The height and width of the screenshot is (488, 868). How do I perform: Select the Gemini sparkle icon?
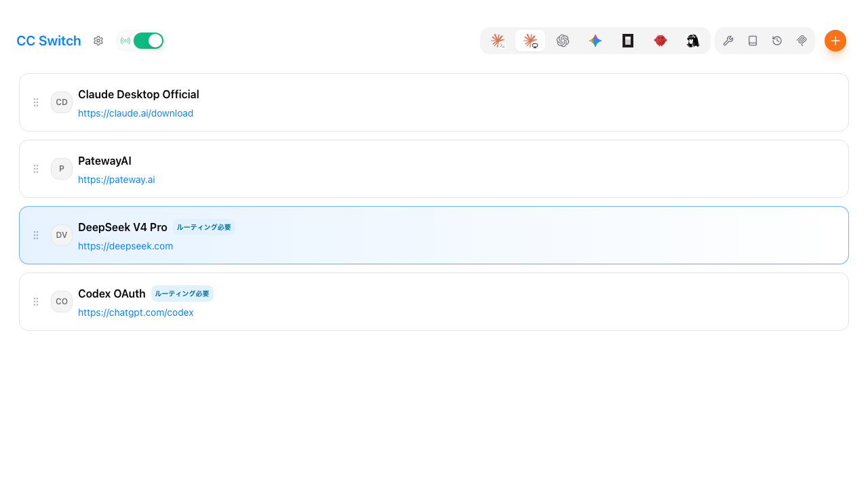[595, 41]
